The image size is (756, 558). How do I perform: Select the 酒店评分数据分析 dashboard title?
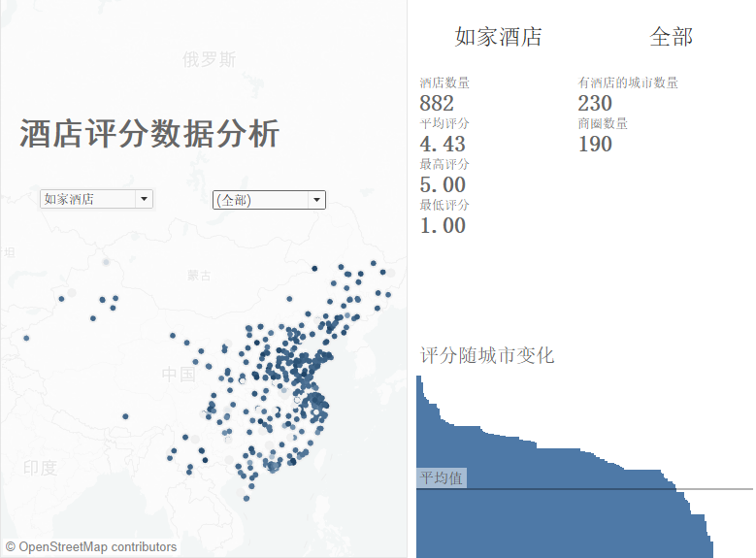click(149, 134)
